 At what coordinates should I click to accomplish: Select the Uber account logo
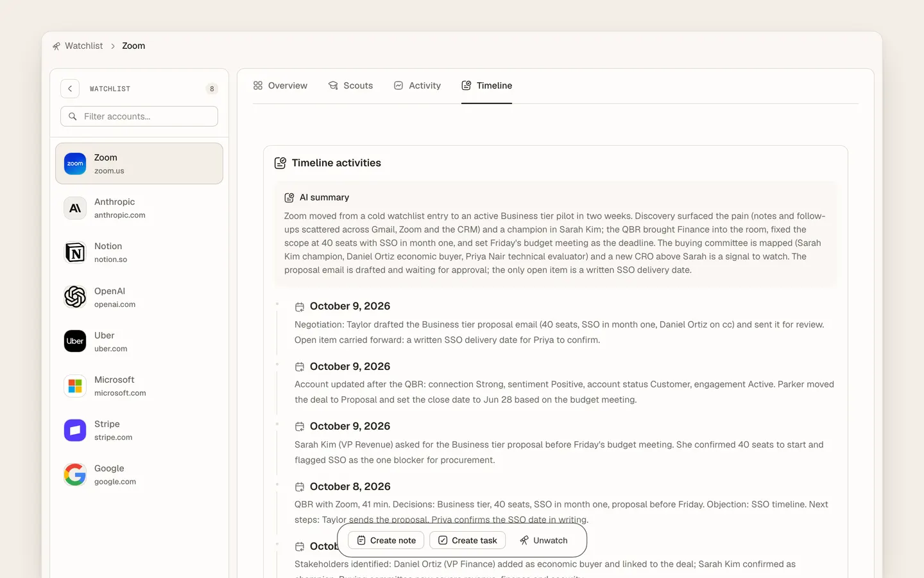(75, 341)
